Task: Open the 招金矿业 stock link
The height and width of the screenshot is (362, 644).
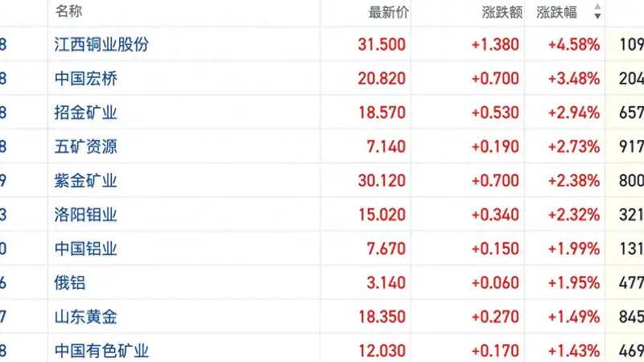Action: tap(86, 113)
